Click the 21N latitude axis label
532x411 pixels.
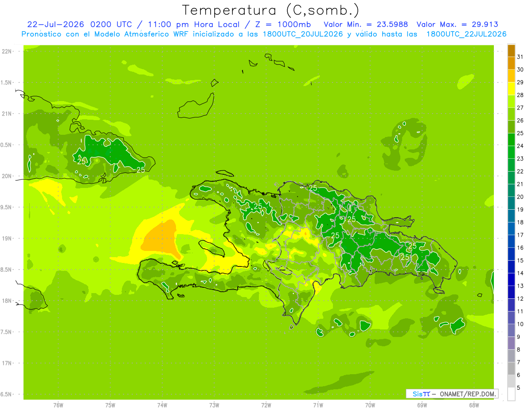tap(7, 114)
